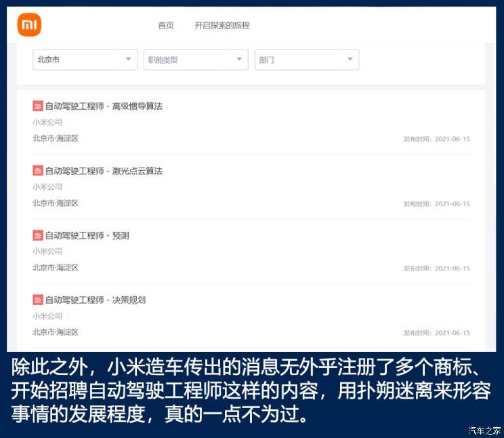The image size is (504, 438).
Task: Click publish date of 预测 job
Action: [x=436, y=268]
